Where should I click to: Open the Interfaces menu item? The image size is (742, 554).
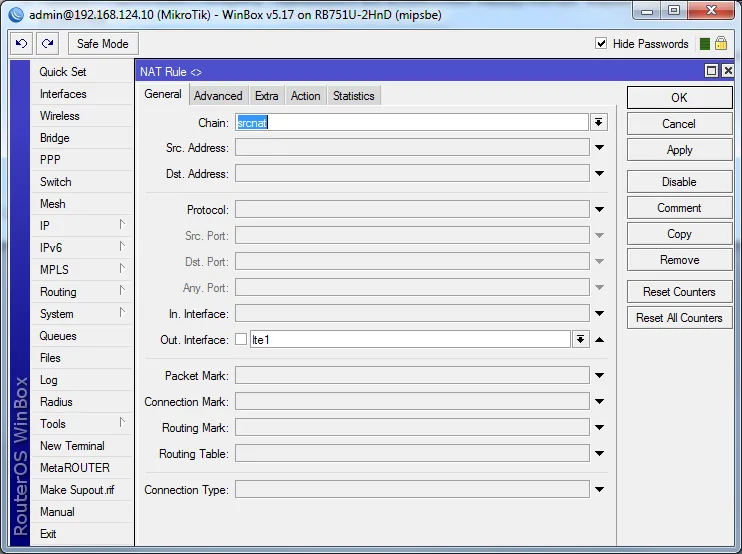[x=81, y=94]
